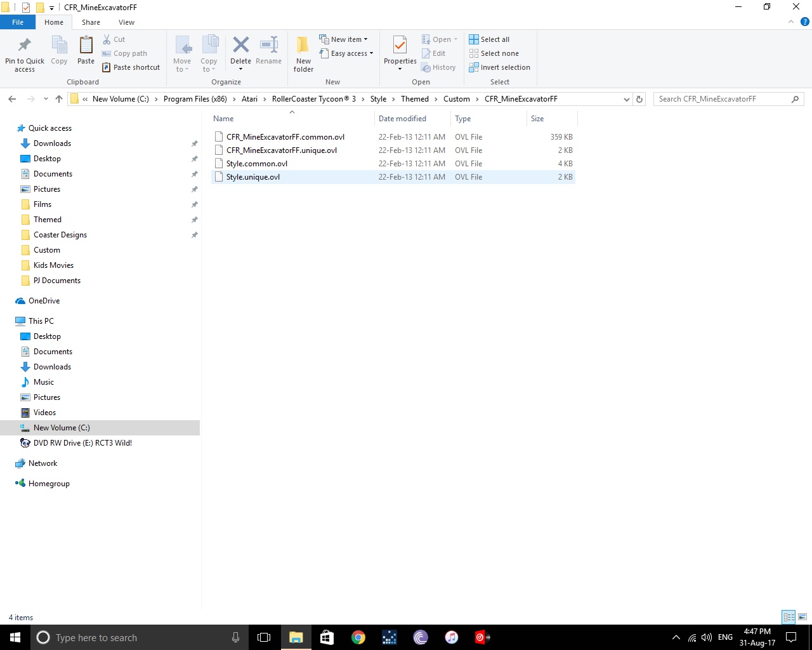The image size is (812, 650).
Task: Click the Delete red X icon
Action: 240,45
